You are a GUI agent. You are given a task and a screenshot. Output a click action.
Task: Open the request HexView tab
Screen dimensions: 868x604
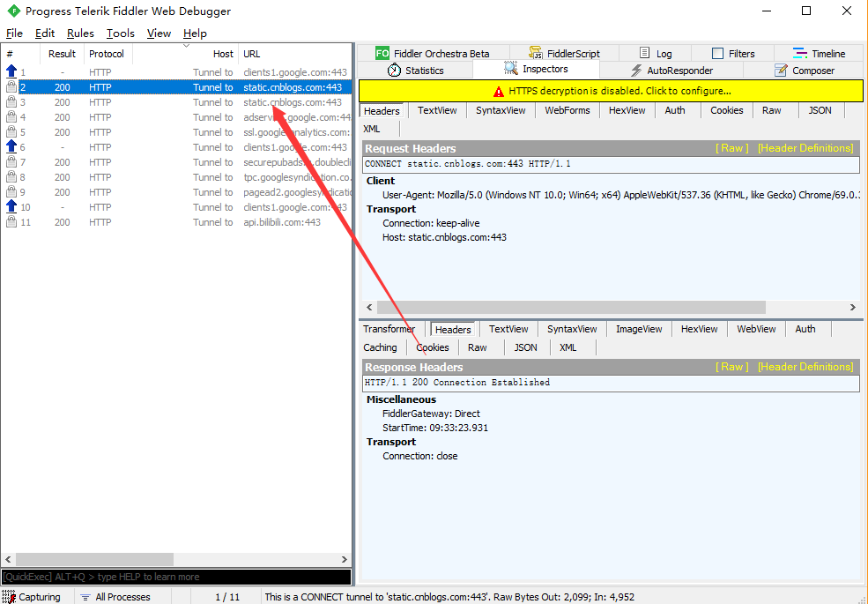tap(627, 110)
